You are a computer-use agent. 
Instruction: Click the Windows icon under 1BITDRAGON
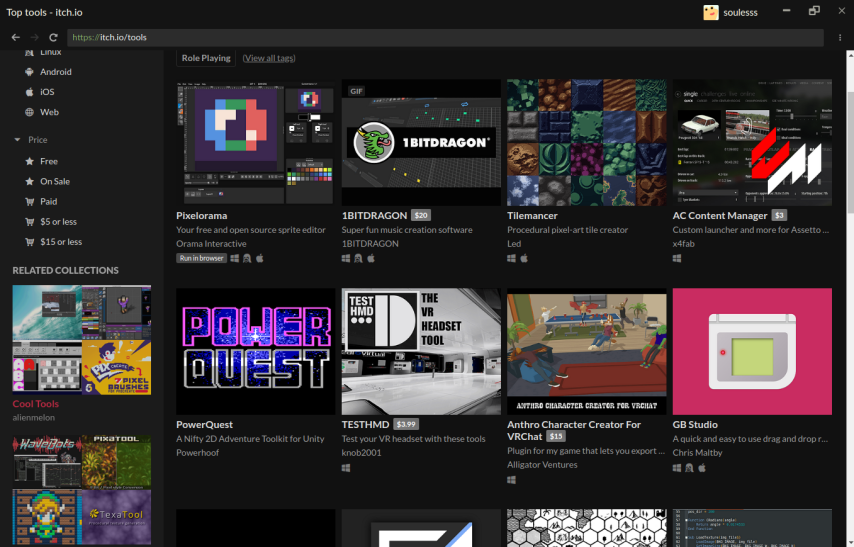pyautogui.click(x=346, y=258)
